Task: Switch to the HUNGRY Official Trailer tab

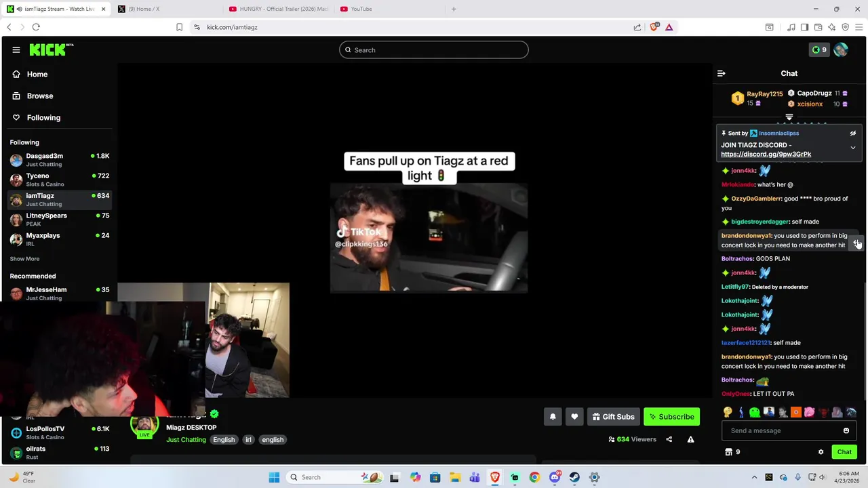Action: (278, 9)
